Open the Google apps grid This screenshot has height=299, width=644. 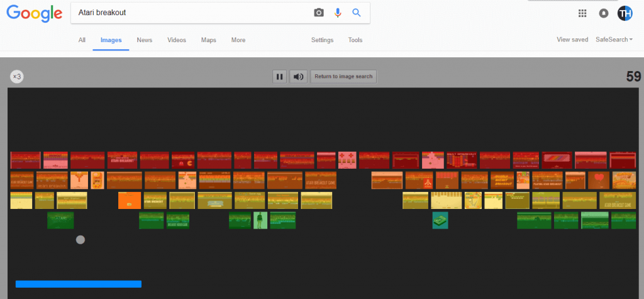click(x=582, y=13)
